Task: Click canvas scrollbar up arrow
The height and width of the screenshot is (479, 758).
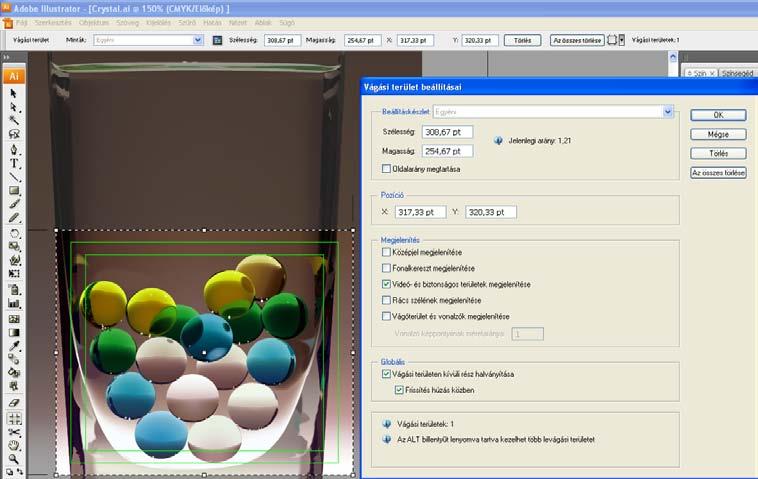Action: click(672, 58)
